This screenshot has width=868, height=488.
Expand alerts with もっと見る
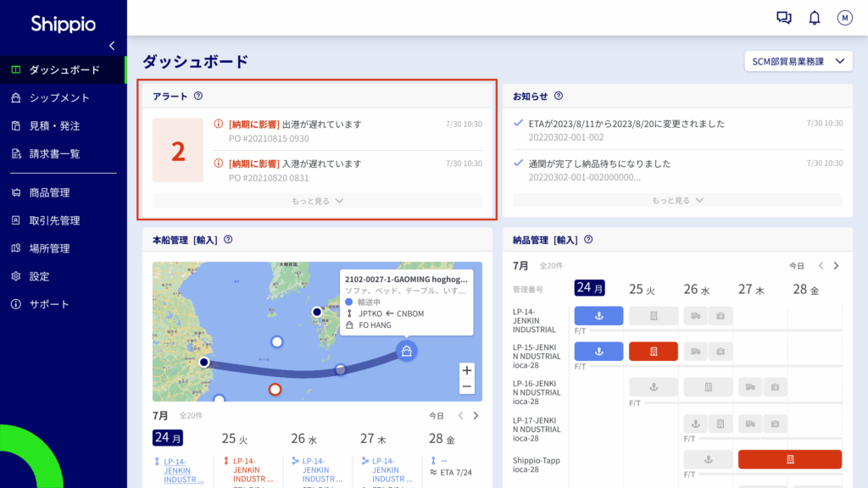(x=317, y=201)
